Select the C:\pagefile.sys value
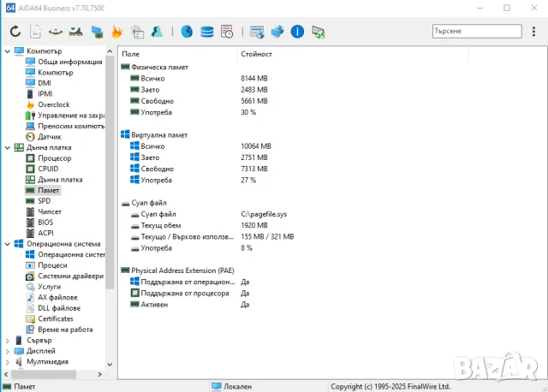 264,214
